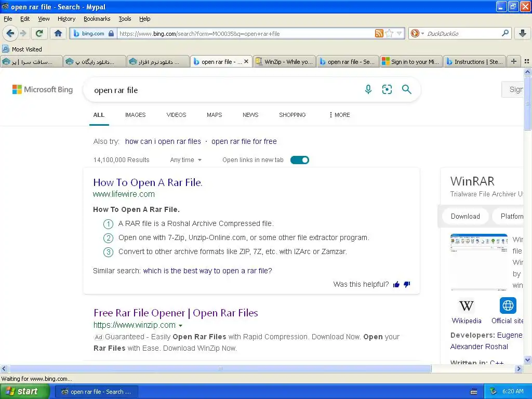The image size is (532, 399).
Task: Click the padlock site security icon
Action: (111, 34)
